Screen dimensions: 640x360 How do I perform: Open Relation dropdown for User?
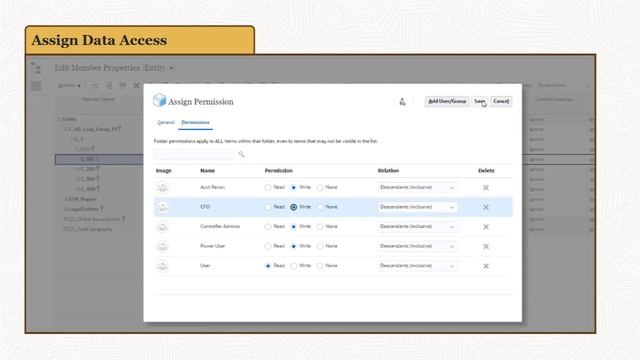(417, 266)
